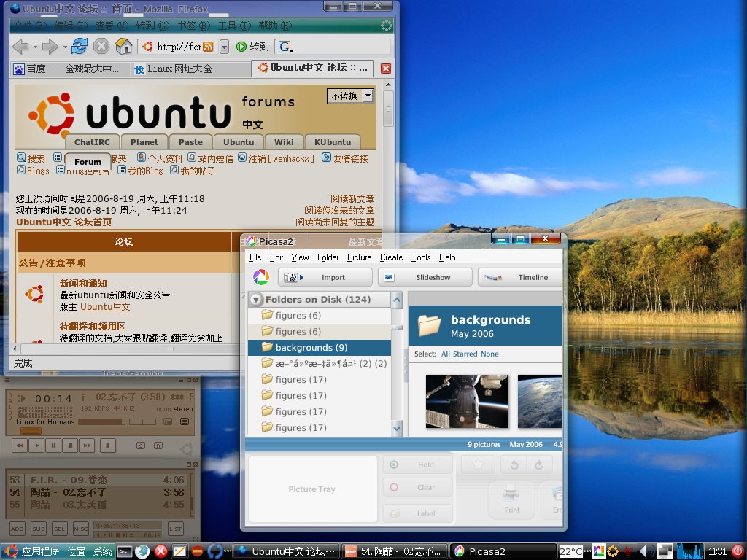Open the 新闻和通知 forum section
Screen dimensions: 747x560
coord(83,284)
